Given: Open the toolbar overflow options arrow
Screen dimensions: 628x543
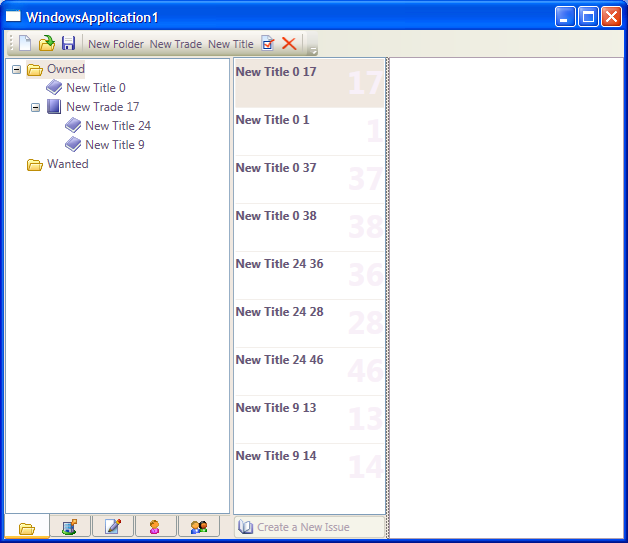Looking at the screenshot, I should 312,46.
